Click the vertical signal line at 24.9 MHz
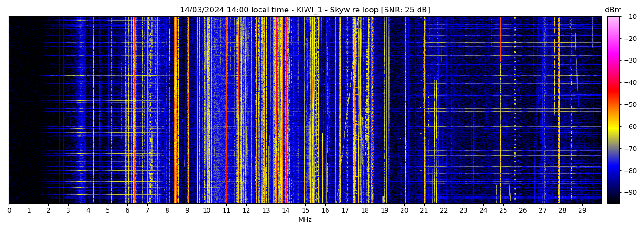 point(500,110)
